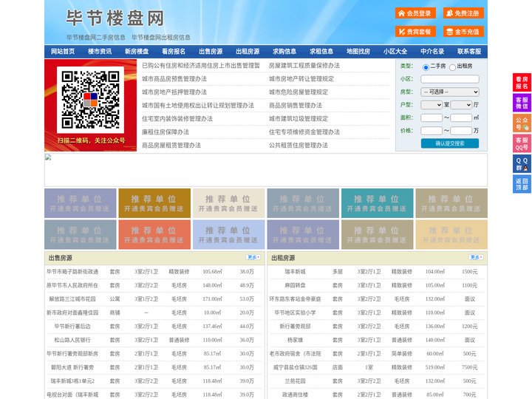
Task: Open 住宅专项维修资金管理办法 link
Action: [x=304, y=132]
